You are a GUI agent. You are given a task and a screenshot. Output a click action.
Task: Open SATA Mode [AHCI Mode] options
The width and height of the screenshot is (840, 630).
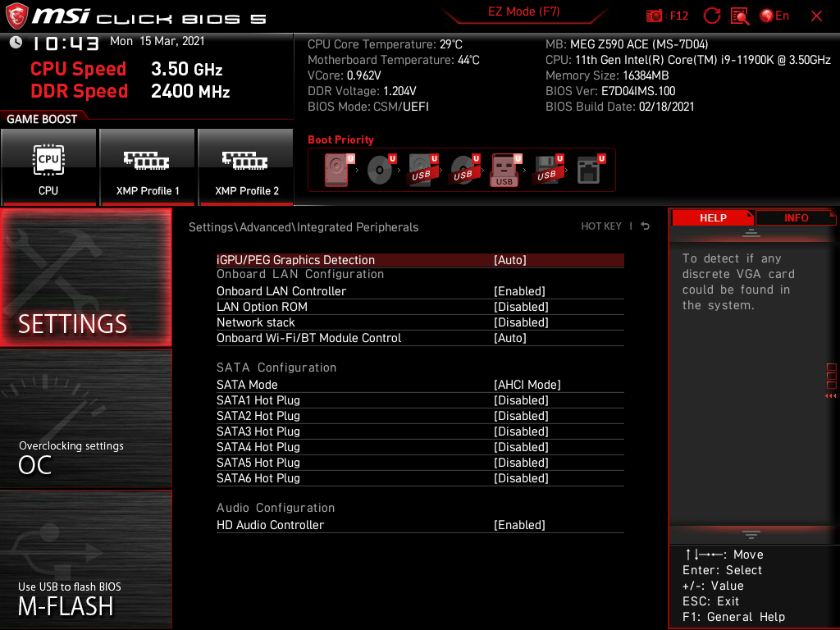click(527, 385)
